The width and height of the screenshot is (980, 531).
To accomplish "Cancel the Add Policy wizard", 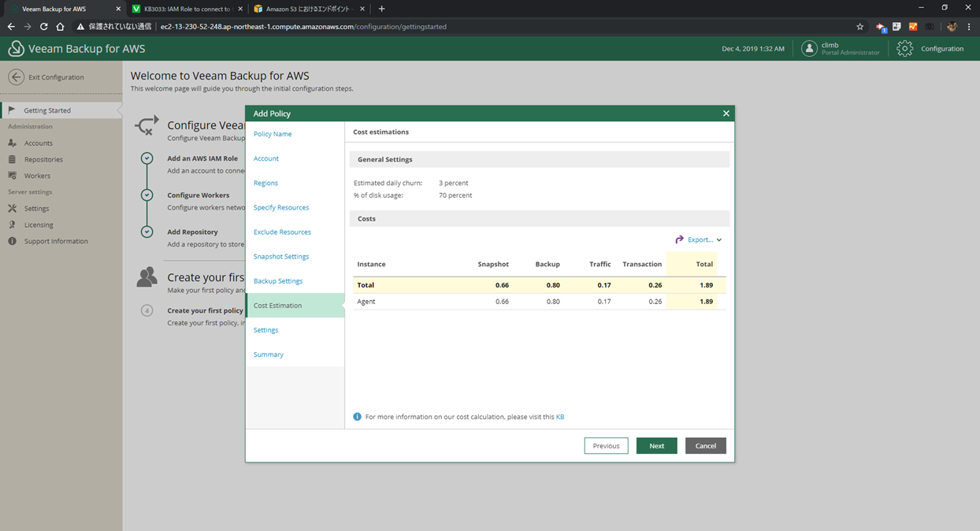I will pos(706,446).
